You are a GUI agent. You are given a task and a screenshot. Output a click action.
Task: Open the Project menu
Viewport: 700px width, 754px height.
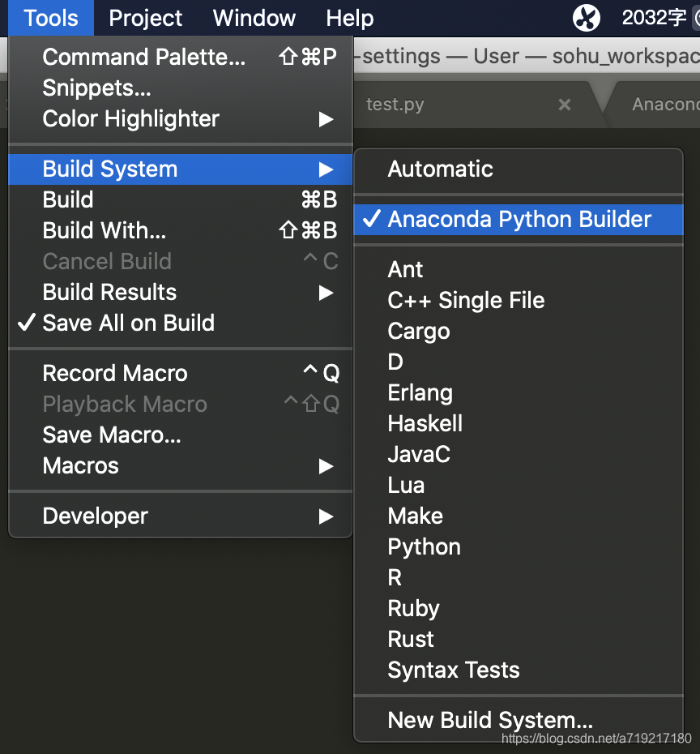[145, 18]
